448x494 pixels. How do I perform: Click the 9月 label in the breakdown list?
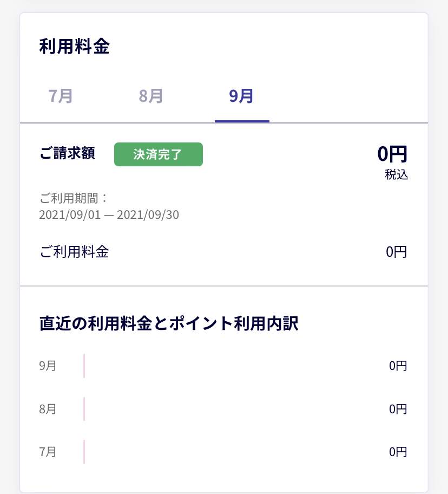point(48,366)
